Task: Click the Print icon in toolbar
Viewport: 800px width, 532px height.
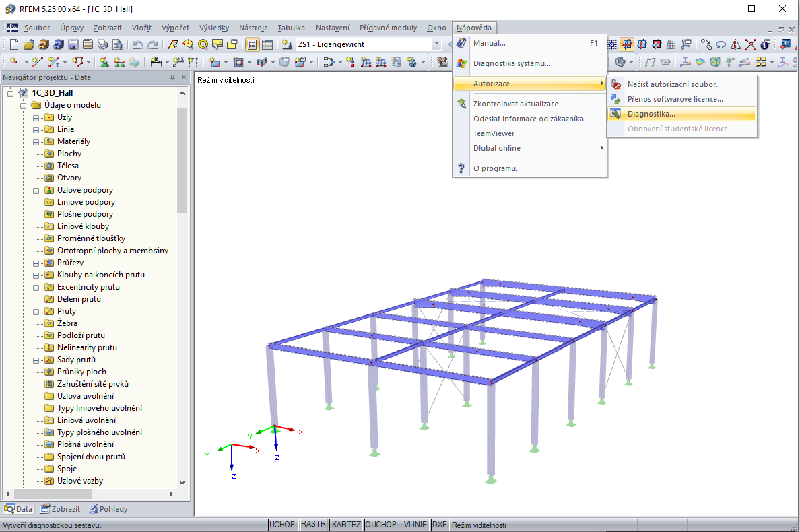Action: (x=102, y=44)
